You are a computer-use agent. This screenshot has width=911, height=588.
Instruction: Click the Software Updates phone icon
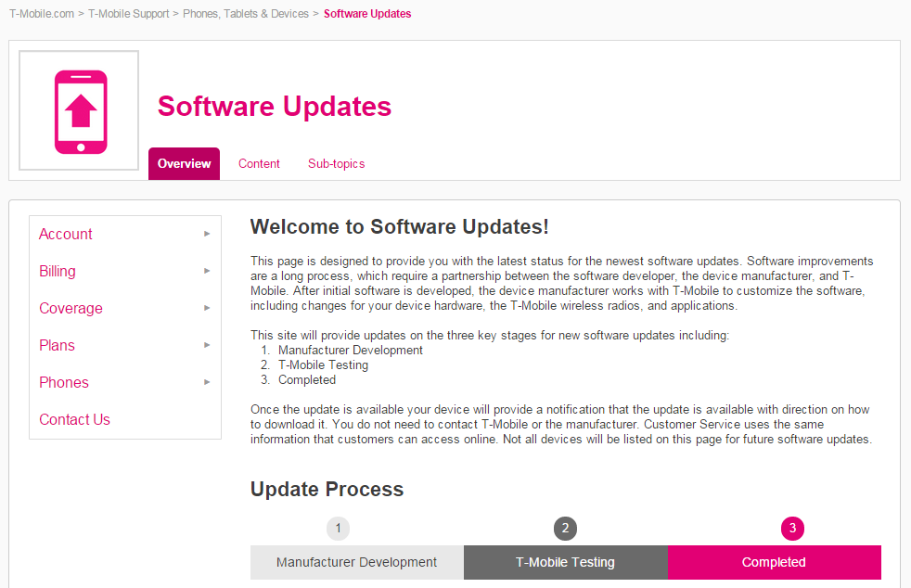[81, 111]
